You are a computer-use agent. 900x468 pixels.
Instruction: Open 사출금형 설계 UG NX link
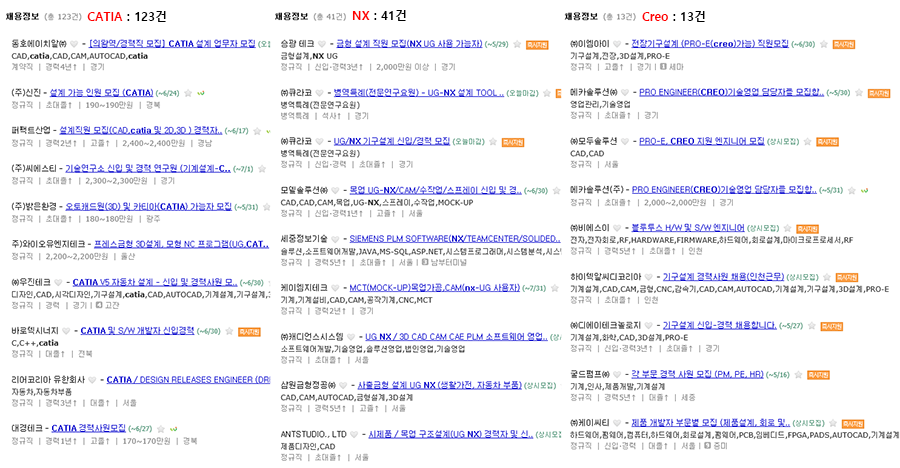click(x=440, y=385)
